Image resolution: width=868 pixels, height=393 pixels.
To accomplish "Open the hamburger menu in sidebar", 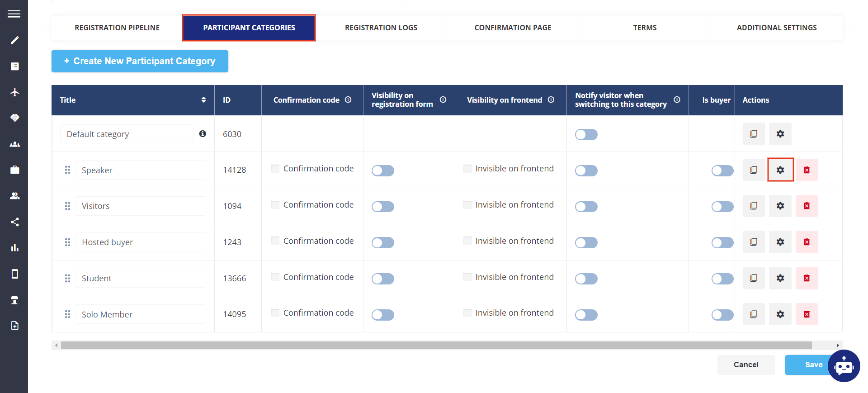I will pos(14,14).
